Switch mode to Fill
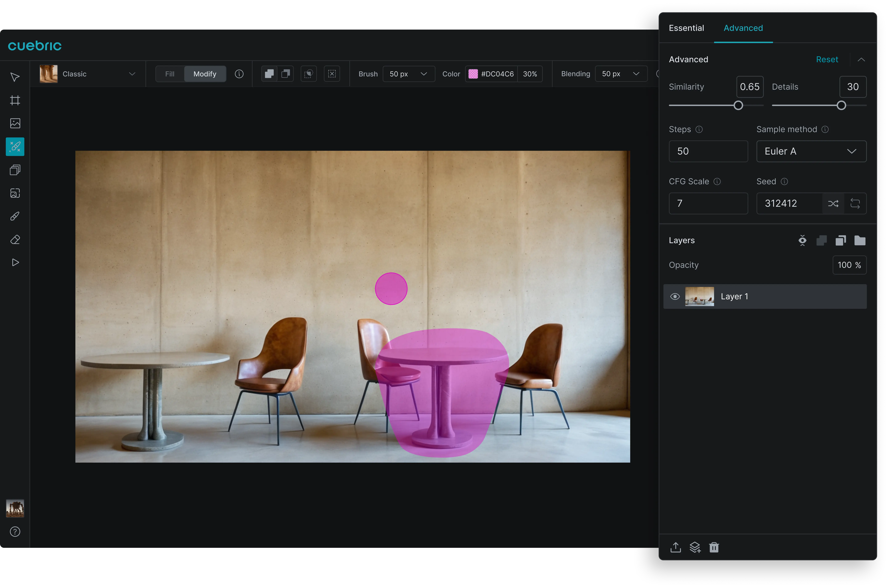This screenshot has height=588, width=889. (x=170, y=74)
